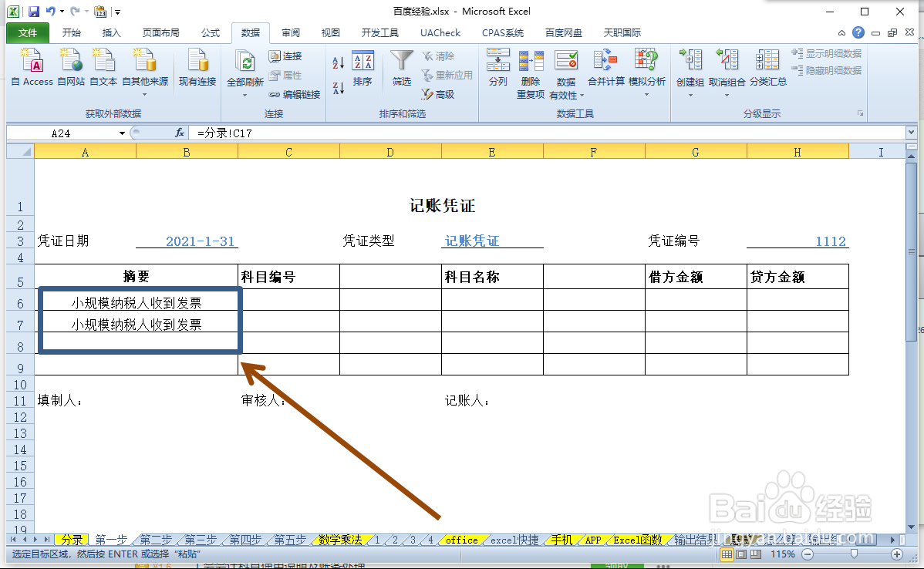Image resolution: width=924 pixels, height=569 pixels.
Task: Open 数据有效性 dropdown arrow
Action: tap(582, 96)
